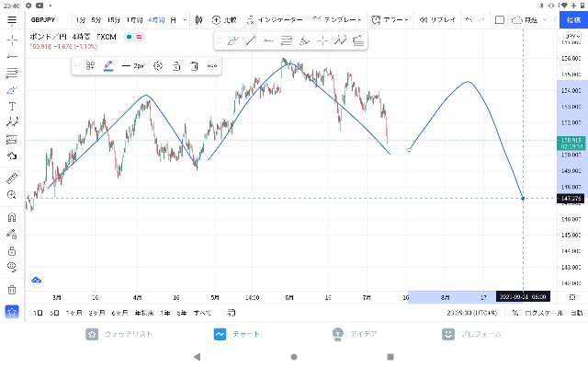Open the candlestick chart type selector

198,20
